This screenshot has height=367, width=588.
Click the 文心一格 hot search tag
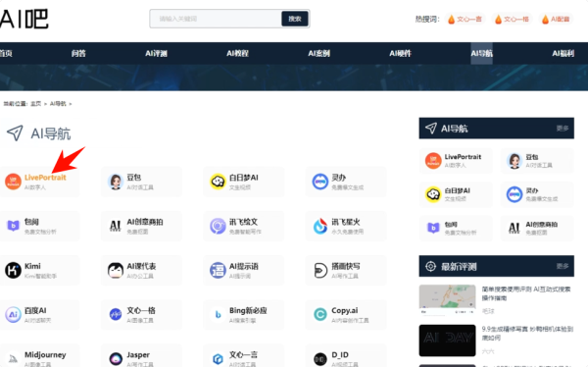coord(512,19)
